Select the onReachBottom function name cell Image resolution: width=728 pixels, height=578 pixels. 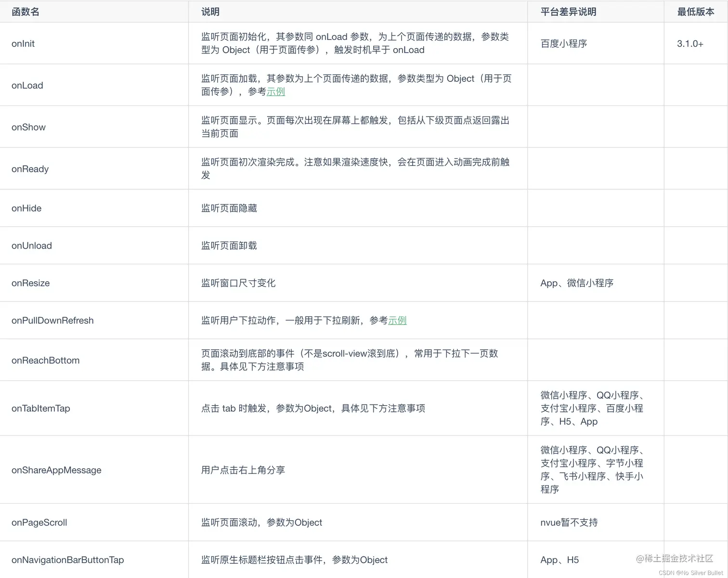pyautogui.click(x=45, y=360)
